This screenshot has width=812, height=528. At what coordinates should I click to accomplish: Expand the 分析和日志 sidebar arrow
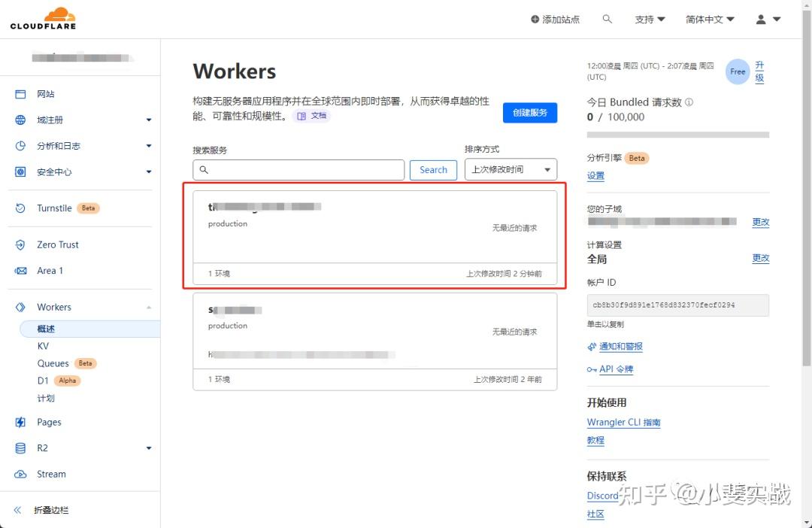pos(149,146)
